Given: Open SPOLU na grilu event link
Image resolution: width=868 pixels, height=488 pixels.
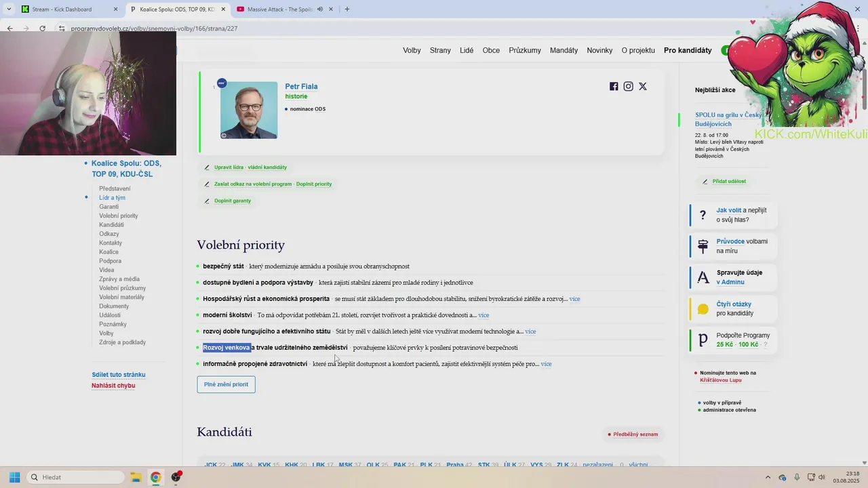Looking at the screenshot, I should (x=728, y=119).
